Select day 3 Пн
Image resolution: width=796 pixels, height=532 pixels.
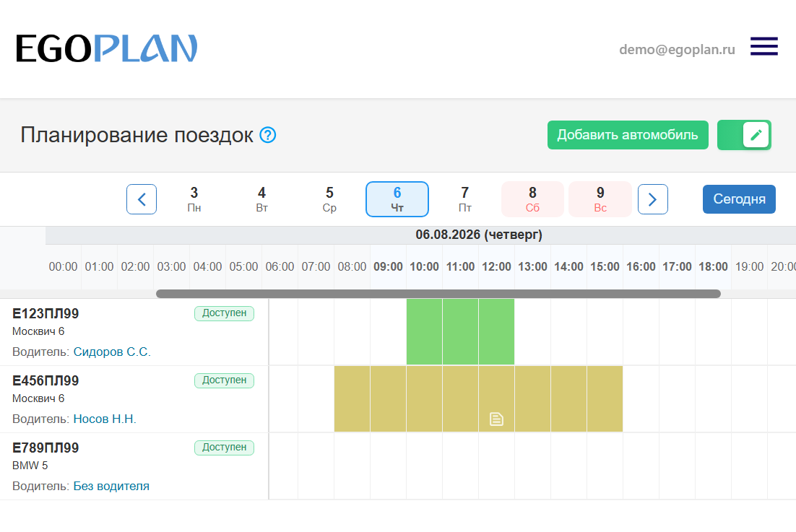point(194,199)
